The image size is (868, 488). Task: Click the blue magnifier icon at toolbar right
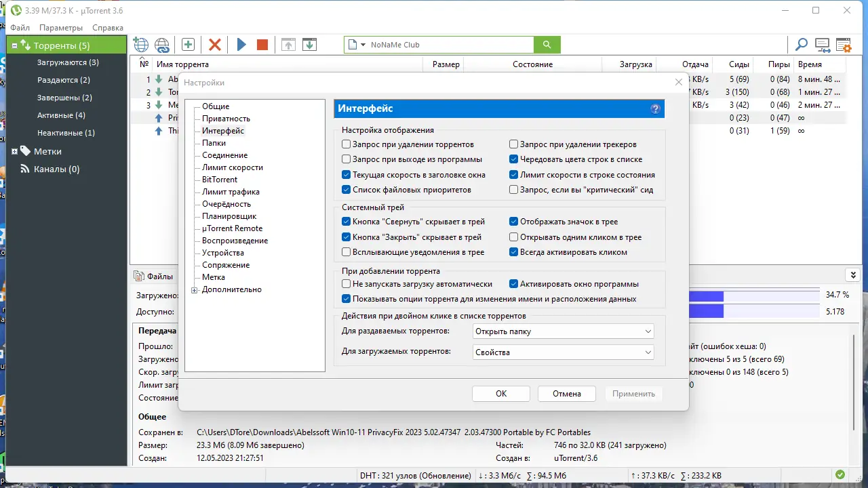click(802, 45)
